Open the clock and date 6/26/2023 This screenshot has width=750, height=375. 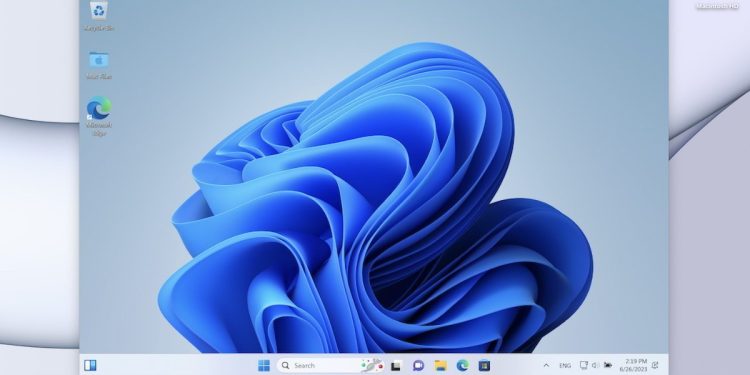point(633,365)
